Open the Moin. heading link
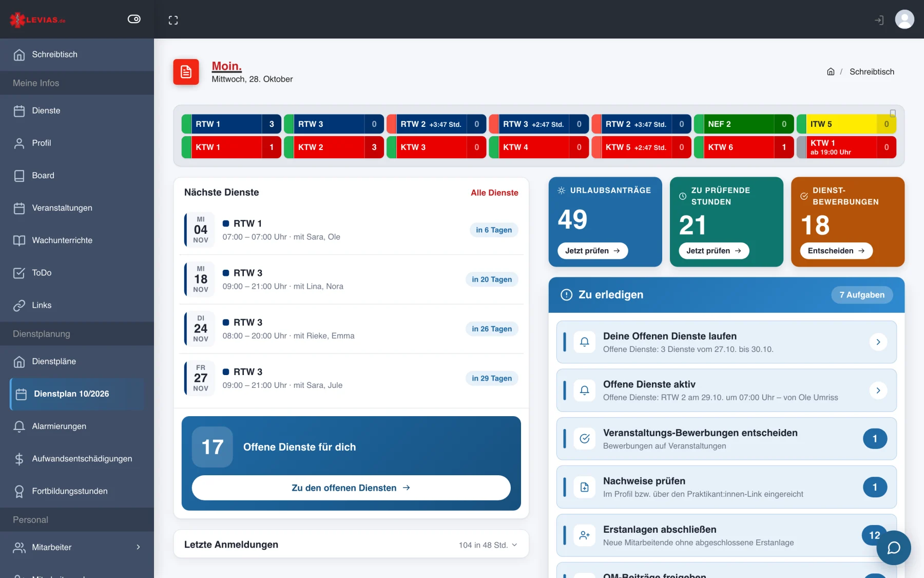 click(226, 66)
